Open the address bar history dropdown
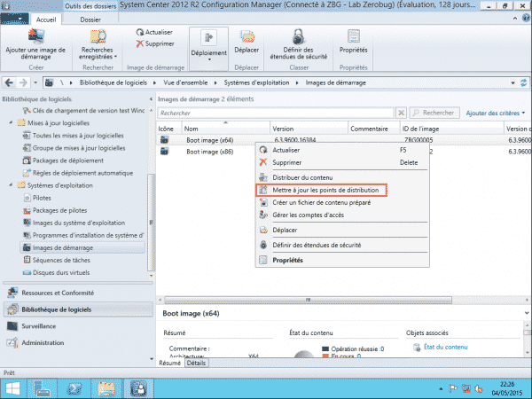This screenshot has height=399, width=532. pyautogui.click(x=513, y=82)
